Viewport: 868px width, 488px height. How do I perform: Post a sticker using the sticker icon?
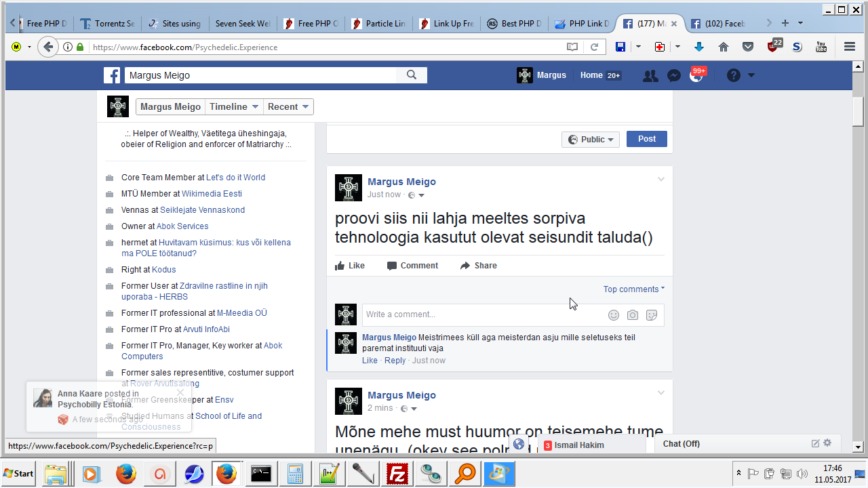(652, 314)
